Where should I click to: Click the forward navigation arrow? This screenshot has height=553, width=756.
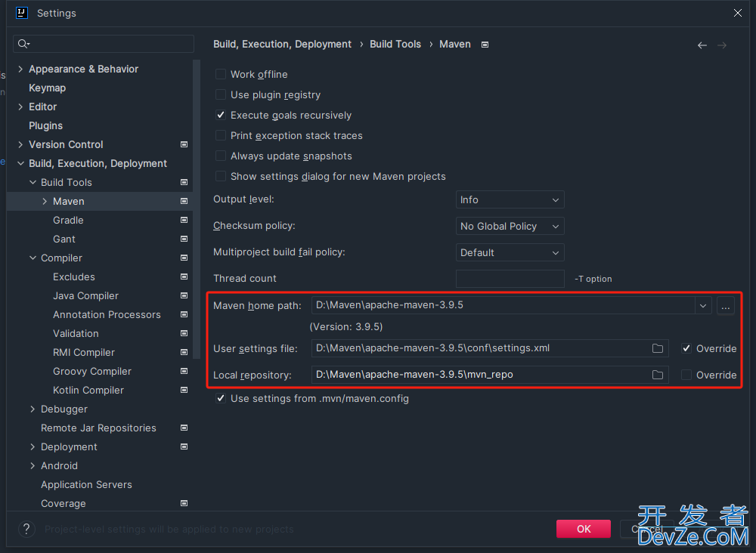pos(722,45)
